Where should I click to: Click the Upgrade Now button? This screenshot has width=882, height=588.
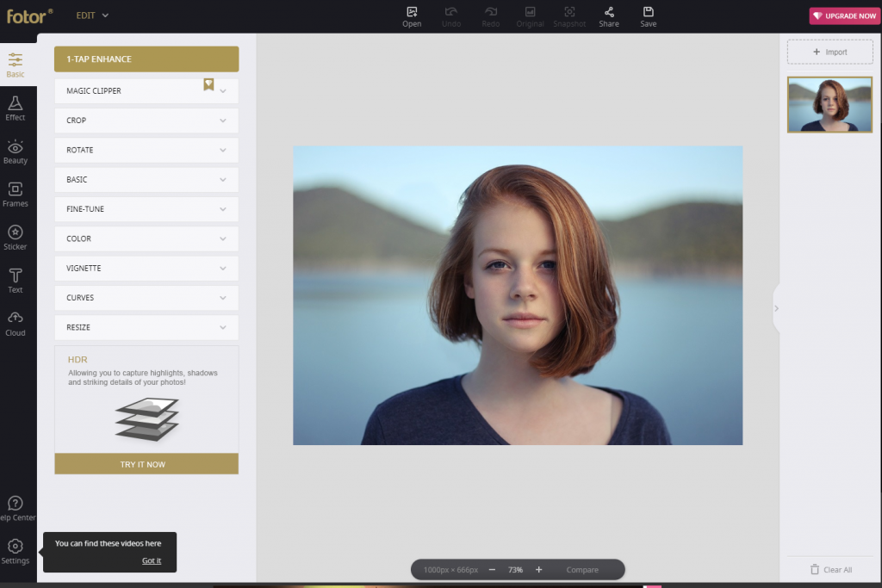click(844, 15)
